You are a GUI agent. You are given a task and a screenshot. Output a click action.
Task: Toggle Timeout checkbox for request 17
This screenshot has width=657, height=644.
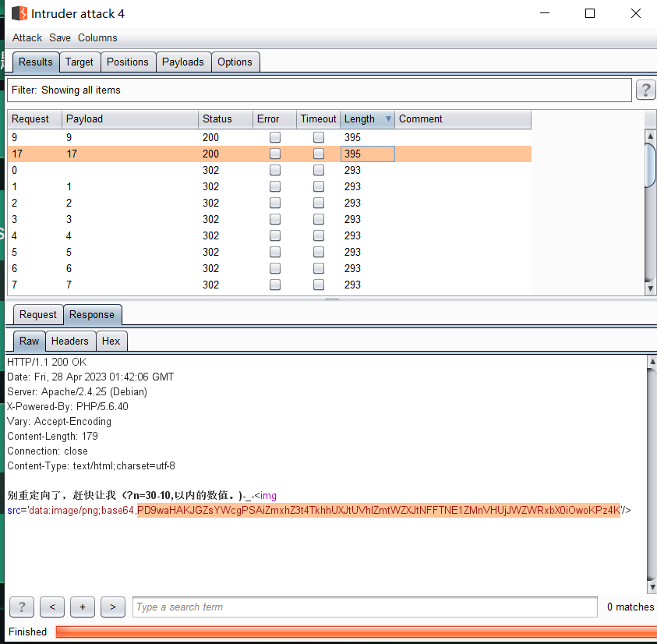(x=318, y=154)
